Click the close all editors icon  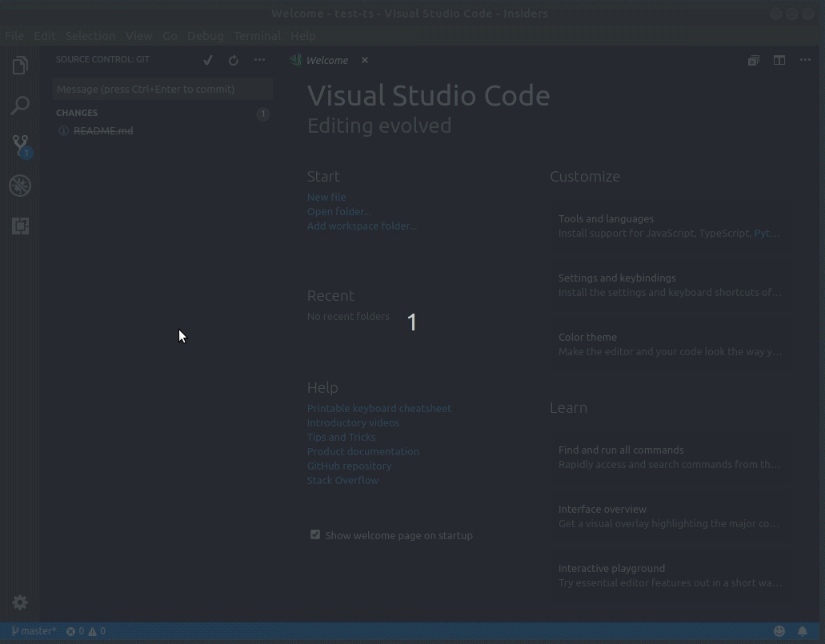(x=754, y=61)
